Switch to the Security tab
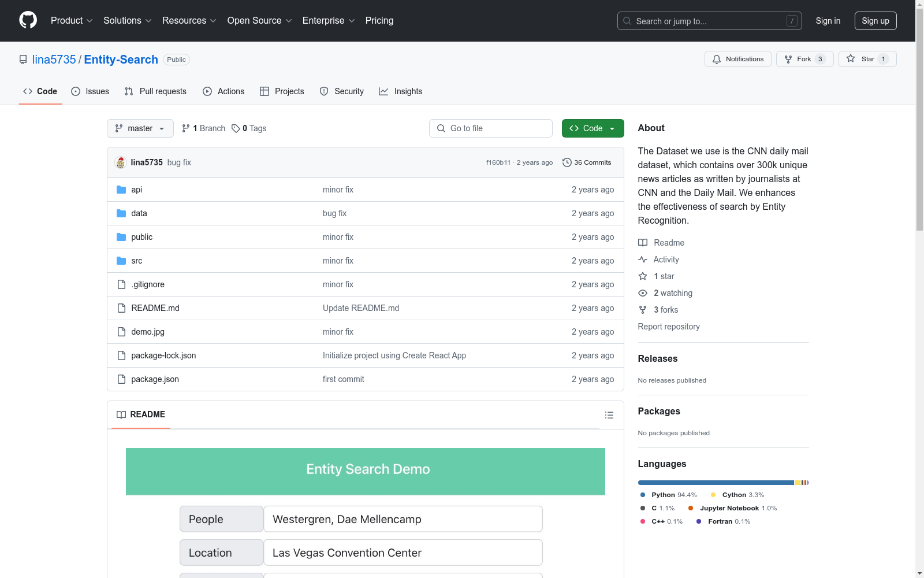The width and height of the screenshot is (924, 578). [x=342, y=91]
